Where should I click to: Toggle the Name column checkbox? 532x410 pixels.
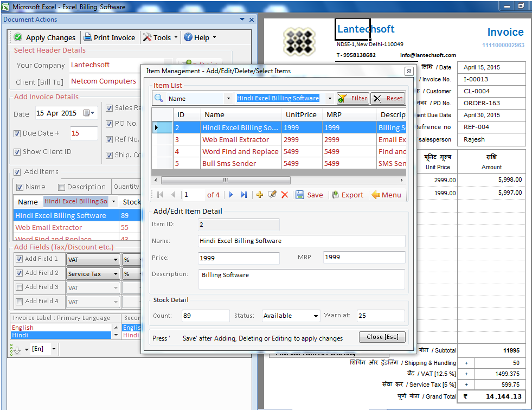point(20,187)
